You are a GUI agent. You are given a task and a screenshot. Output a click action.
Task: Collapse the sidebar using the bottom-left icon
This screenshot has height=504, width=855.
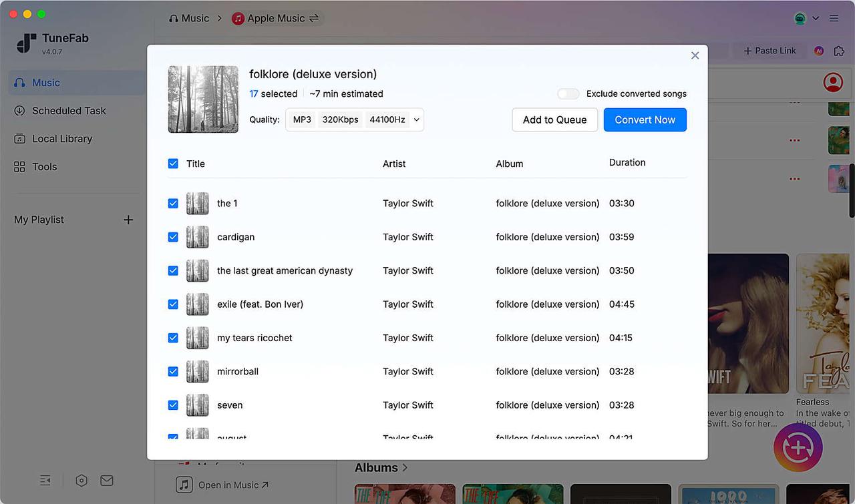tap(45, 480)
